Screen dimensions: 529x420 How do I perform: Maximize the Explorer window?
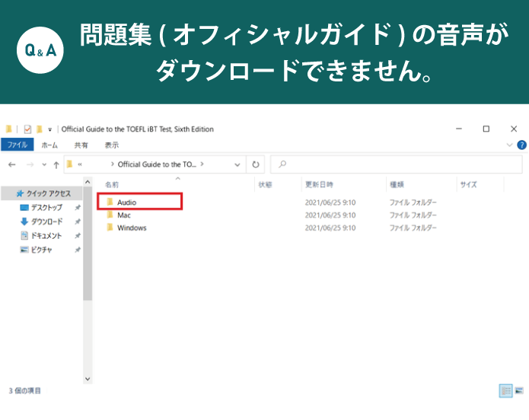[x=486, y=129]
